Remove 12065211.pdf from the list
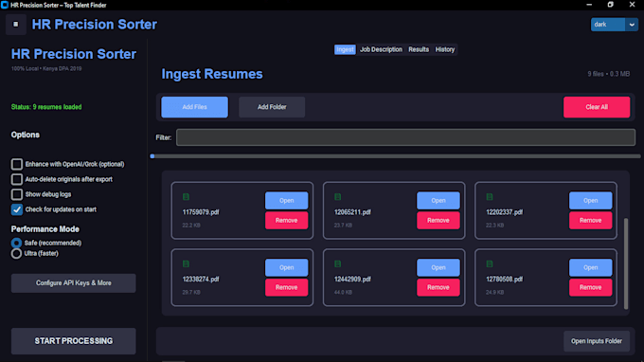Viewport: 644px width, 362px height. pyautogui.click(x=438, y=221)
